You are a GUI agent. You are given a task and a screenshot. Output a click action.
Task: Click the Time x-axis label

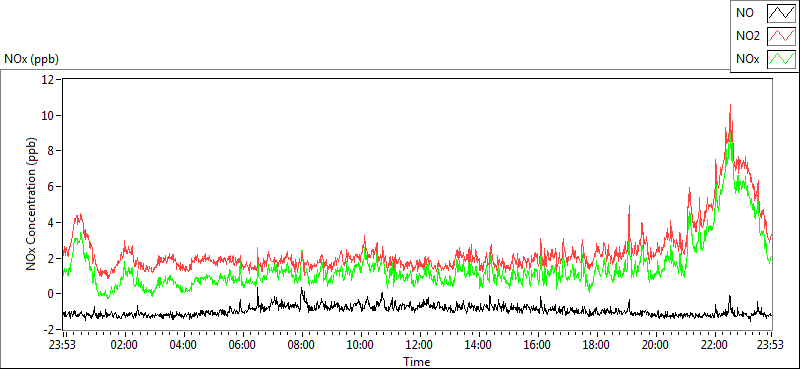coord(416,362)
